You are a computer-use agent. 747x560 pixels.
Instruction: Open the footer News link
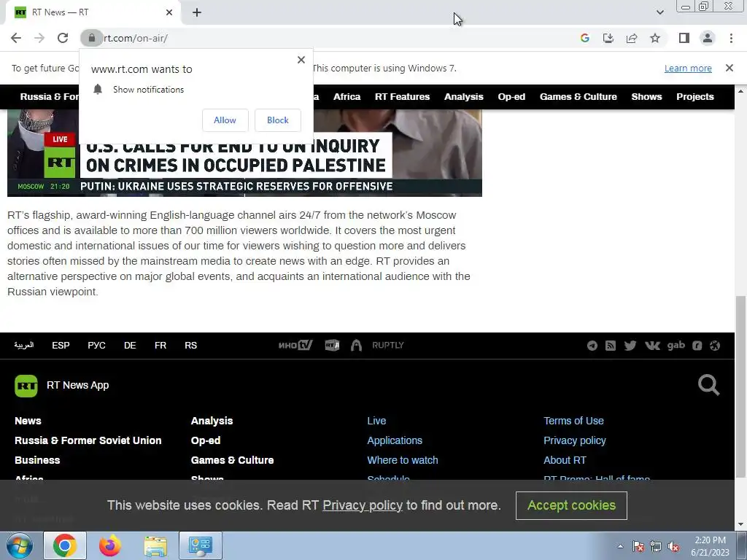[x=28, y=421]
